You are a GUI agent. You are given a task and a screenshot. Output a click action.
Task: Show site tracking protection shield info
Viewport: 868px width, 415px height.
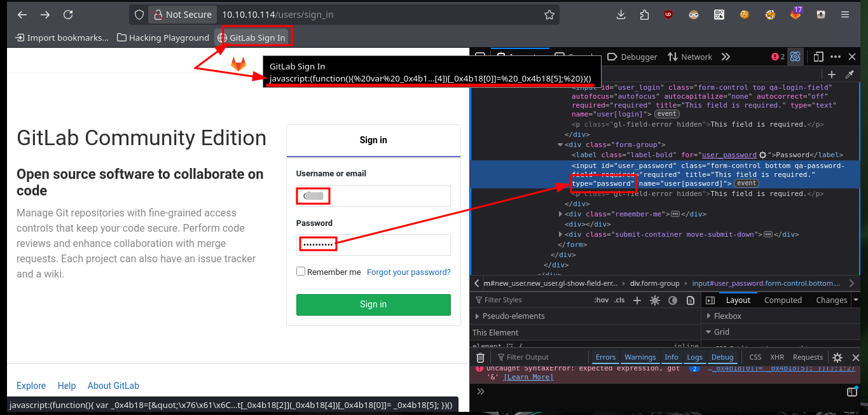click(x=140, y=15)
